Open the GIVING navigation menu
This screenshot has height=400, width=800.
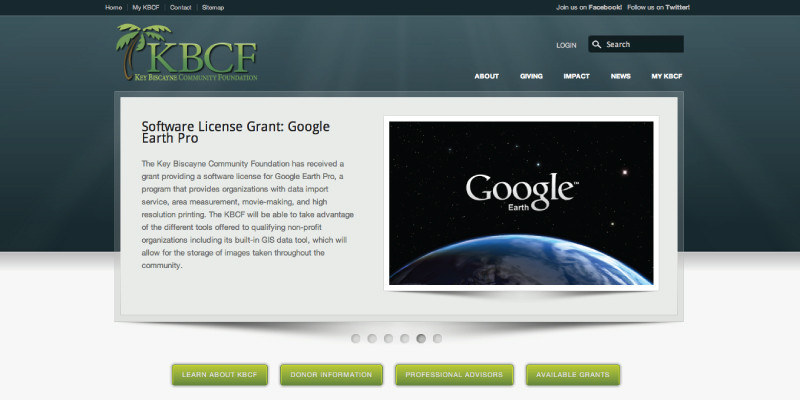point(531,77)
